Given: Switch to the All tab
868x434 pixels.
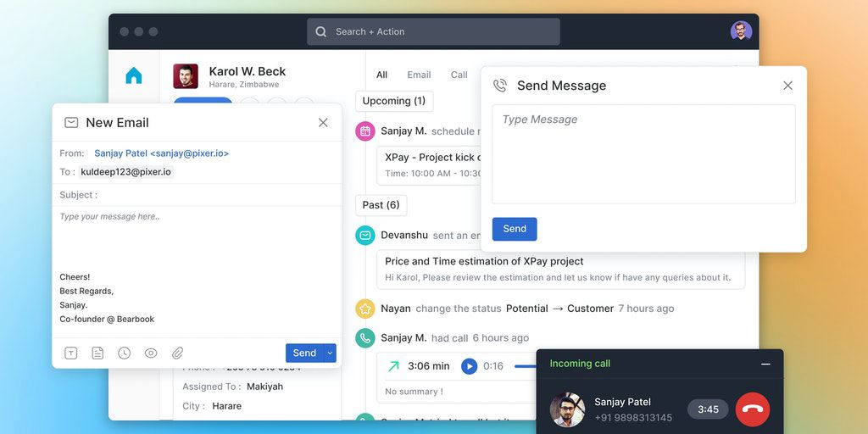Looking at the screenshot, I should click(x=382, y=75).
